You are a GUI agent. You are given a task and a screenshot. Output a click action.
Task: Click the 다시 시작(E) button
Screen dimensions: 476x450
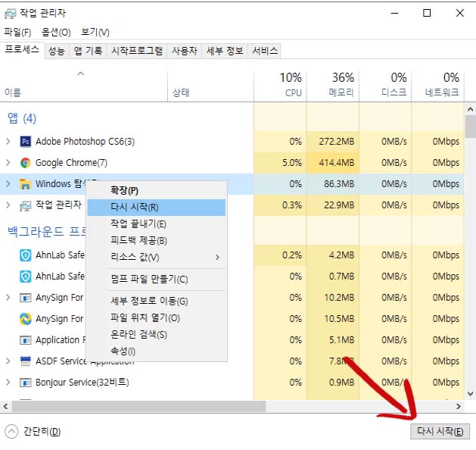(x=440, y=432)
